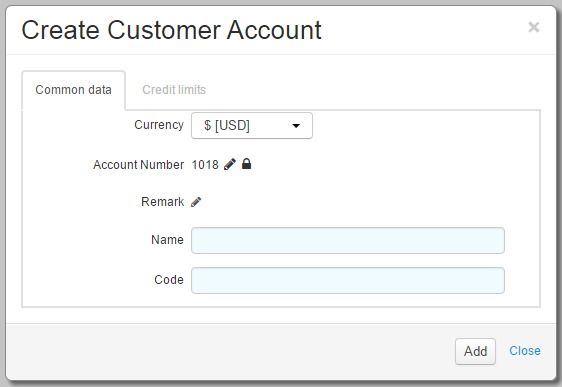Click the Add button
The height and width of the screenshot is (387, 562).
(x=475, y=351)
